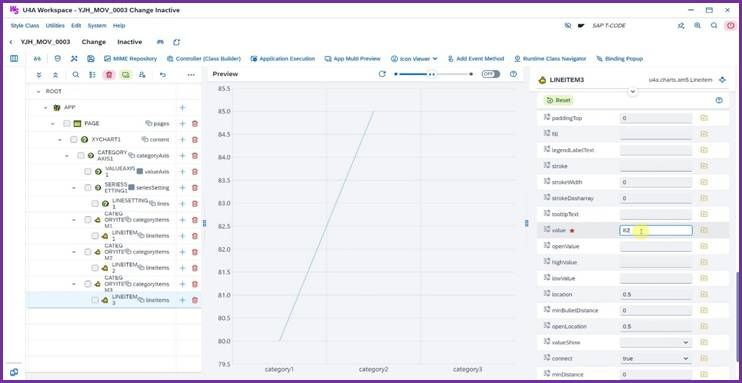742x383 pixels.
Task: Open the Style Class menu
Action: point(25,26)
